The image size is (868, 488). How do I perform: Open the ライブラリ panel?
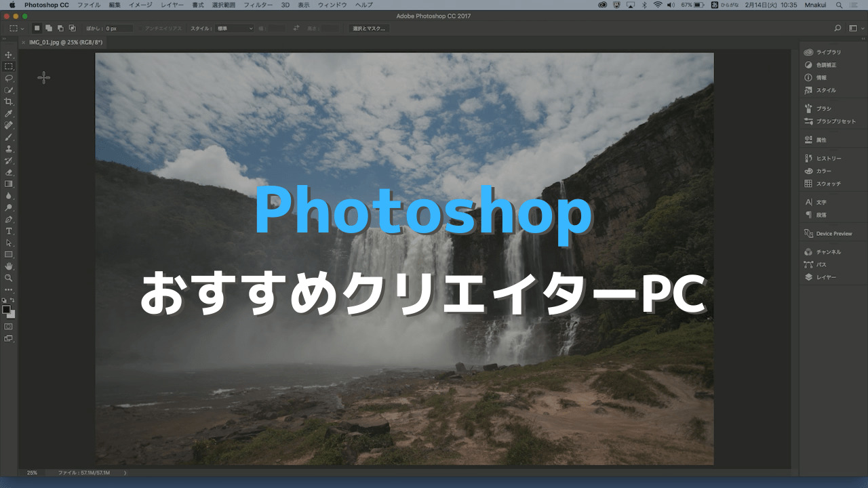(823, 52)
